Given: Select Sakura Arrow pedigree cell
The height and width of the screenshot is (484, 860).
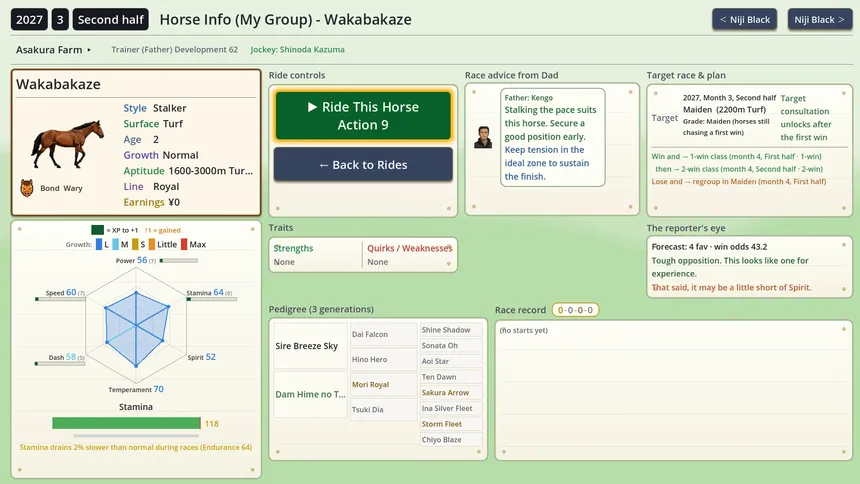Looking at the screenshot, I should coord(451,392).
